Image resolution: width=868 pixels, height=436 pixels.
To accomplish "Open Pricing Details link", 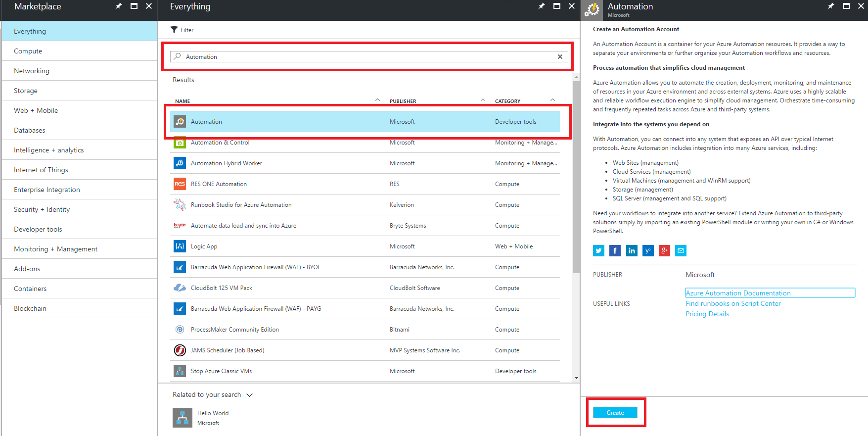I will click(707, 314).
